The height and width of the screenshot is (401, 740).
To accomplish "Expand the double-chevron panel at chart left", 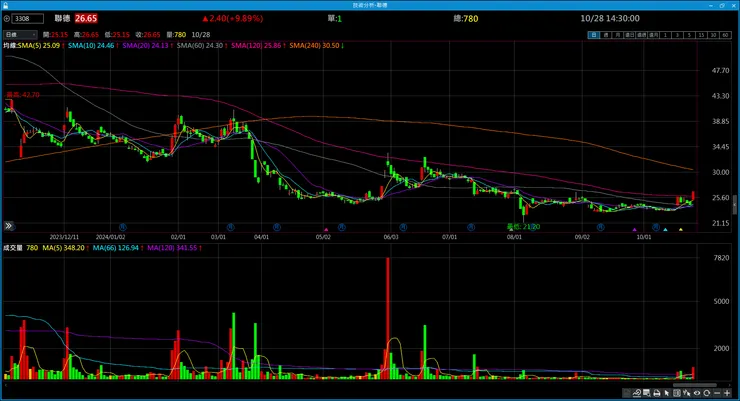I will point(8,226).
